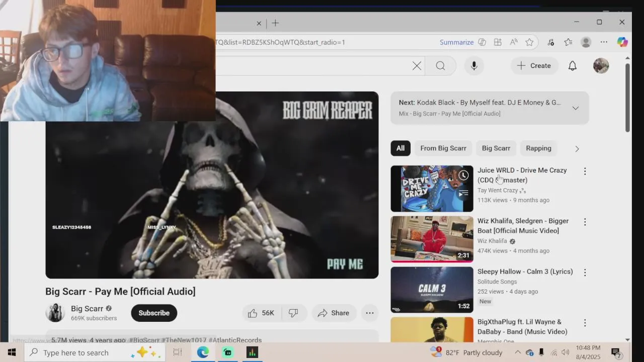Open the media control music note icon
The height and width of the screenshot is (362, 644).
[x=551, y=42]
